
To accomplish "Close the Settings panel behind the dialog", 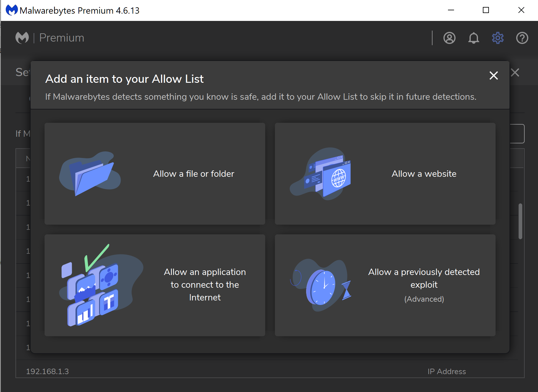I will click(515, 72).
